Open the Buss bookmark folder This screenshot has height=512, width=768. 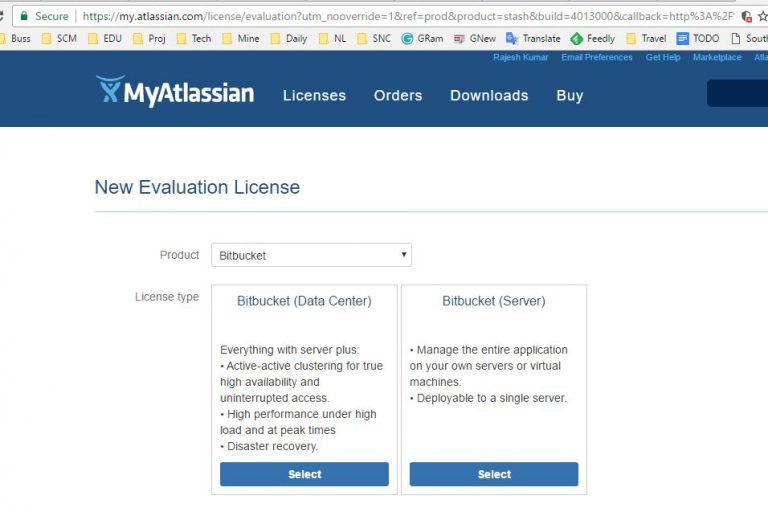pos(15,38)
